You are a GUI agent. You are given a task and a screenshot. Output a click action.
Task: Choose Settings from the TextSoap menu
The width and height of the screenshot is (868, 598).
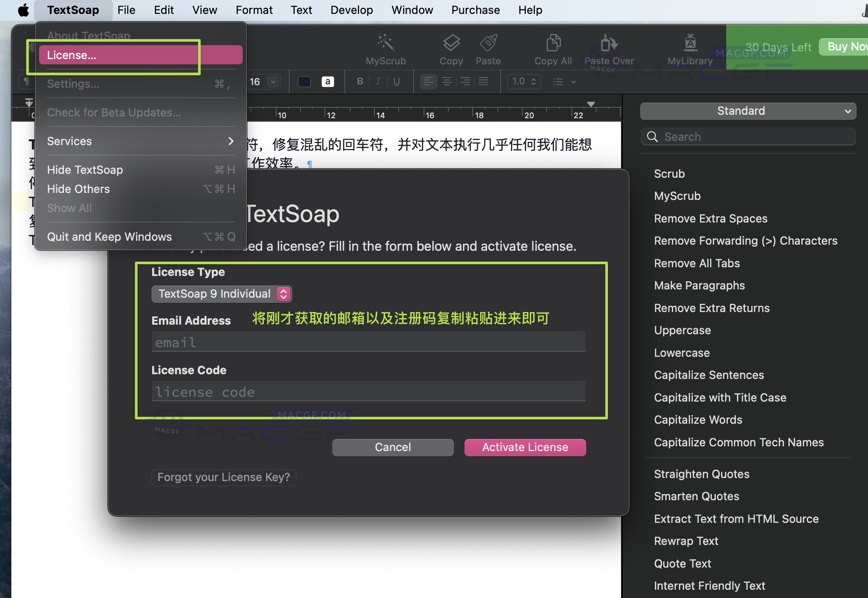tap(73, 84)
